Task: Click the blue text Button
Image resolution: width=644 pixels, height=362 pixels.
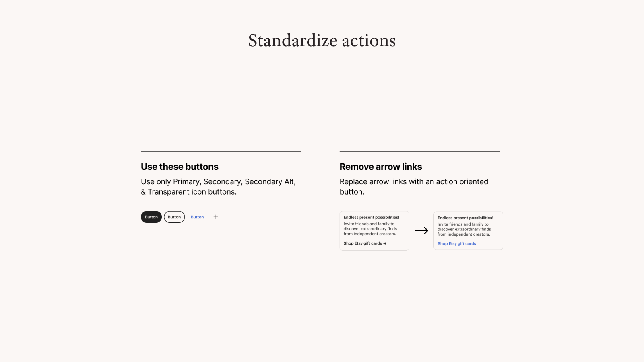Action: (197, 217)
